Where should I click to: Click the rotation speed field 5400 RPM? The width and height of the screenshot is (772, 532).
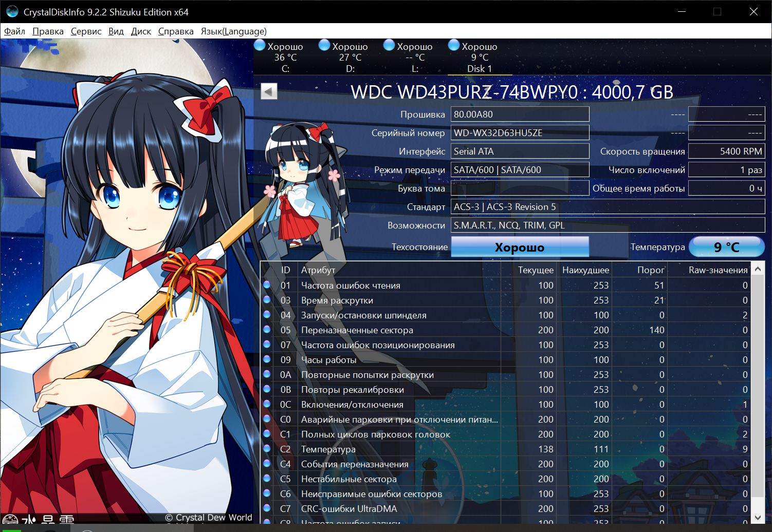[x=726, y=151]
